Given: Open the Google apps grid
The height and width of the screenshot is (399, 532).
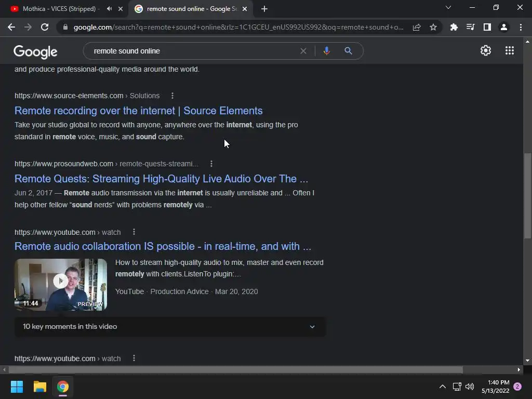Looking at the screenshot, I should (510, 50).
